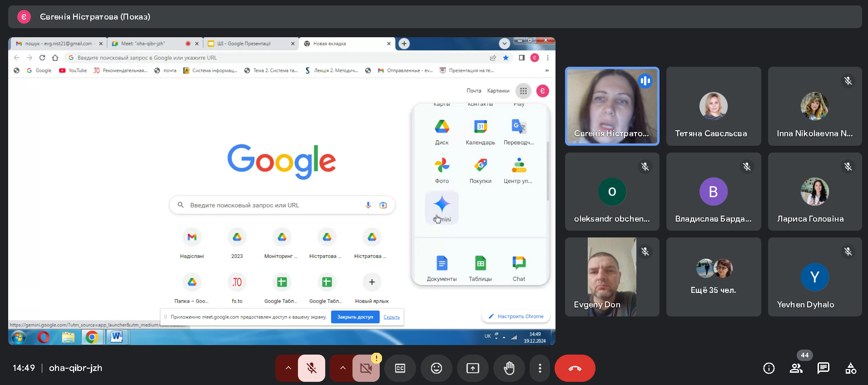Raise your hand in the meeting
This screenshot has width=868, height=385.
point(509,368)
